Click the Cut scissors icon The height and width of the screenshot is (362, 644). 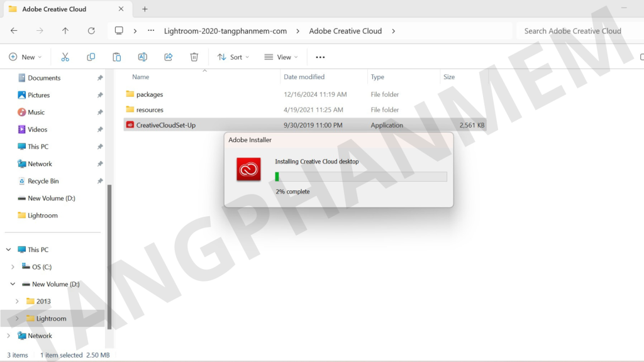[65, 57]
